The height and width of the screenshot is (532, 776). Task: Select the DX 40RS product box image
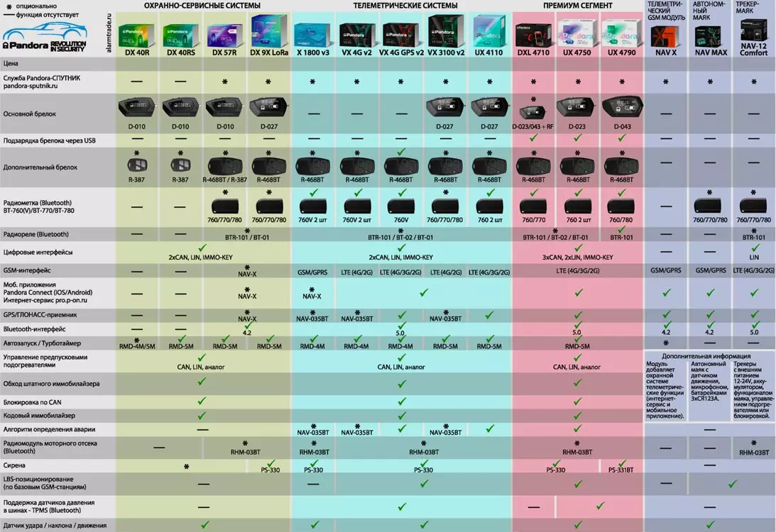(x=180, y=35)
